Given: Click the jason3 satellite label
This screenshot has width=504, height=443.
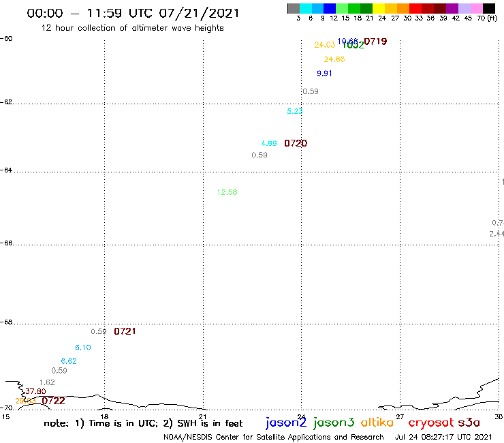Looking at the screenshot, I should pyautogui.click(x=334, y=423).
